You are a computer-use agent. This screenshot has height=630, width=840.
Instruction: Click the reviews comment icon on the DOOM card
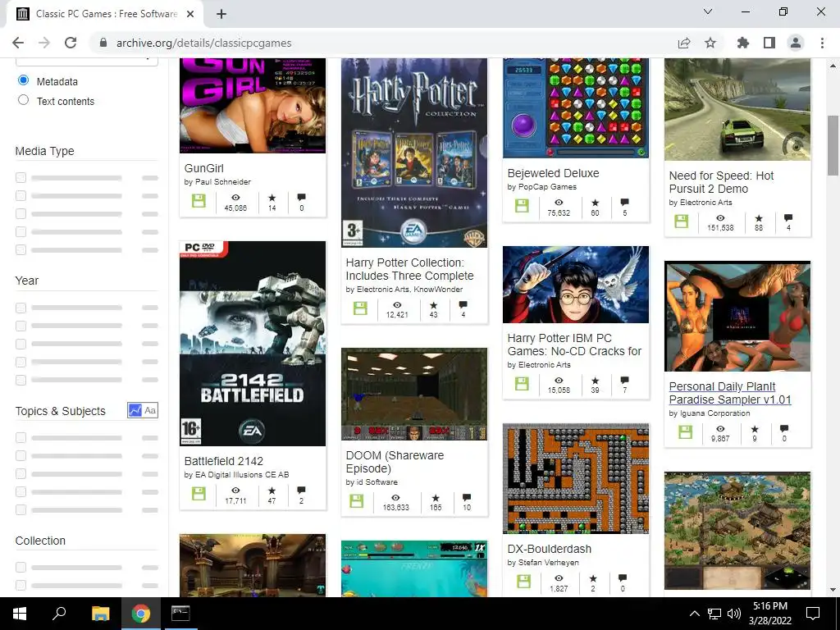(x=467, y=498)
